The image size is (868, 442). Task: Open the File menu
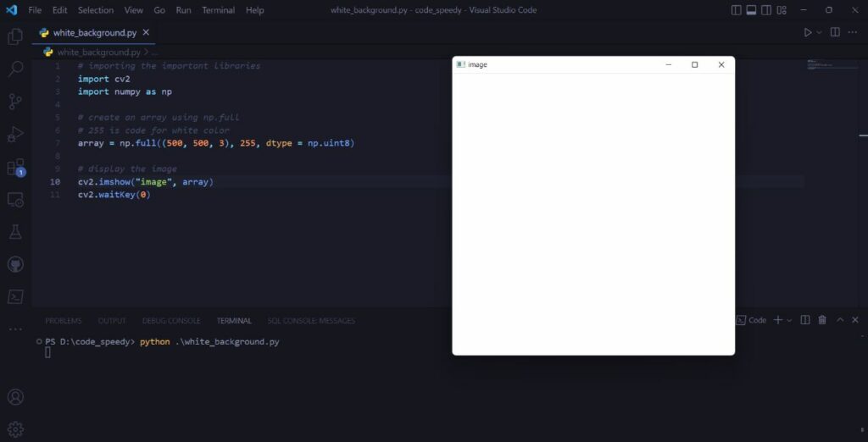[34, 10]
